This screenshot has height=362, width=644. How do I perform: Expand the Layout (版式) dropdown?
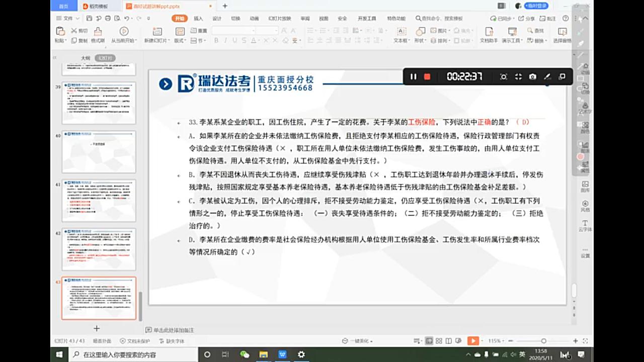(x=180, y=41)
